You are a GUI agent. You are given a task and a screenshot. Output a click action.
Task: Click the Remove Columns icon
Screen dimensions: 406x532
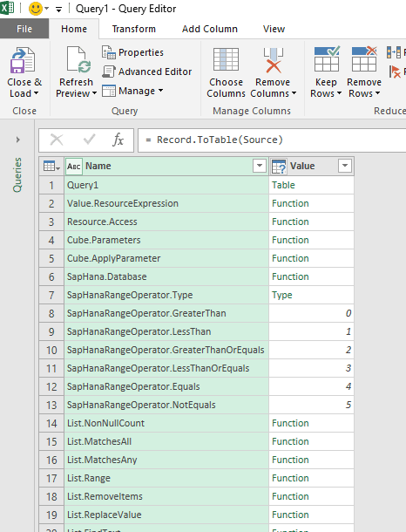coord(274,60)
